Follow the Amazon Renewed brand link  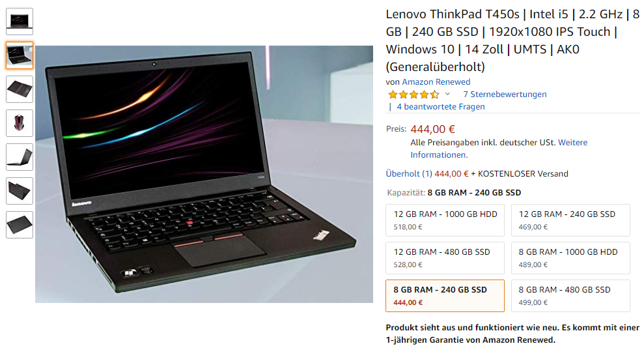436,81
